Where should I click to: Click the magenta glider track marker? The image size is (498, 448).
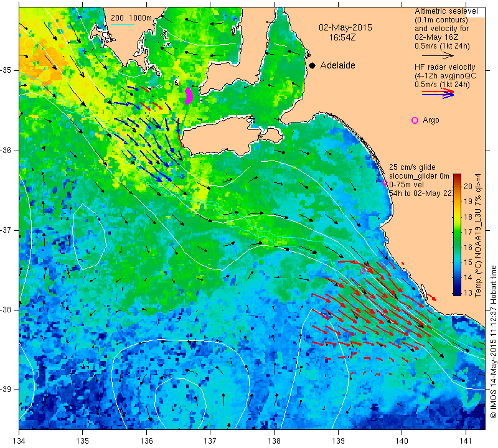(189, 96)
